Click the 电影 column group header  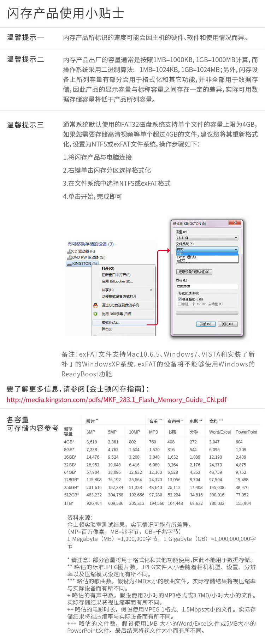196,421
